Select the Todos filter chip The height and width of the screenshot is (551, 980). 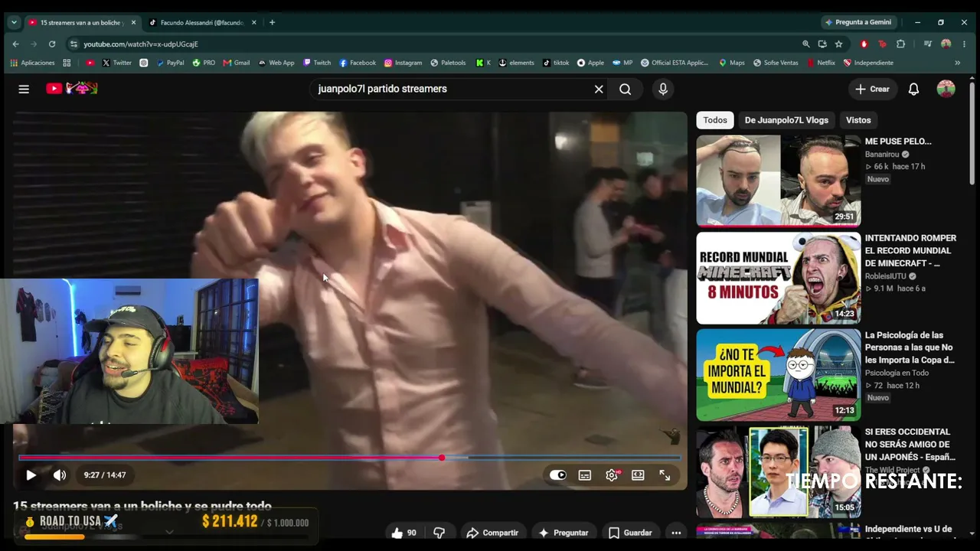click(x=715, y=120)
